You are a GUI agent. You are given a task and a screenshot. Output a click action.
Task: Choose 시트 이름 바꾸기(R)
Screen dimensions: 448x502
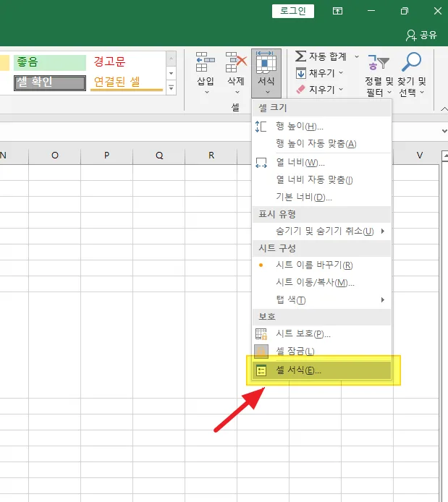click(321, 265)
